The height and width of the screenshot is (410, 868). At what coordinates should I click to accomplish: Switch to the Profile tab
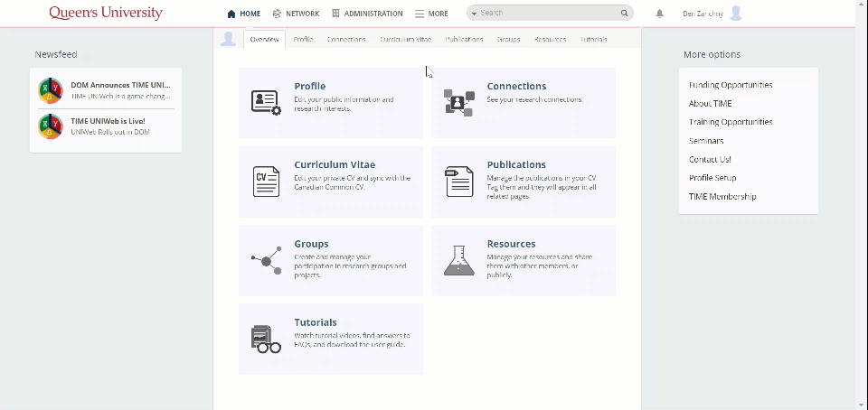click(x=303, y=39)
